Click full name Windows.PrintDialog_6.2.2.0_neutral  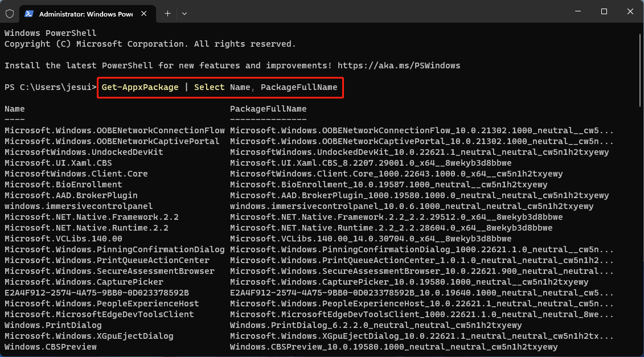[x=376, y=325]
